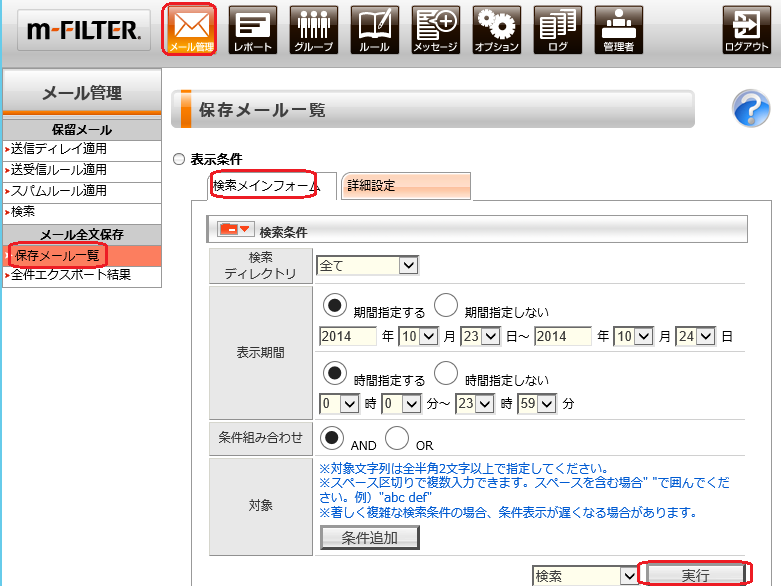
Task: Open the ログ log icon
Action: pyautogui.click(x=558, y=29)
